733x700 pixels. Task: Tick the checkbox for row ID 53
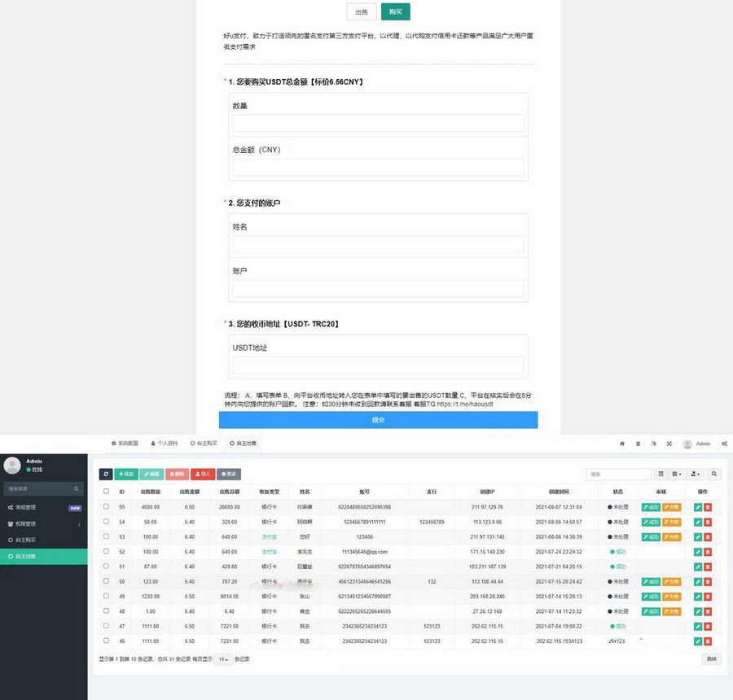pyautogui.click(x=106, y=537)
